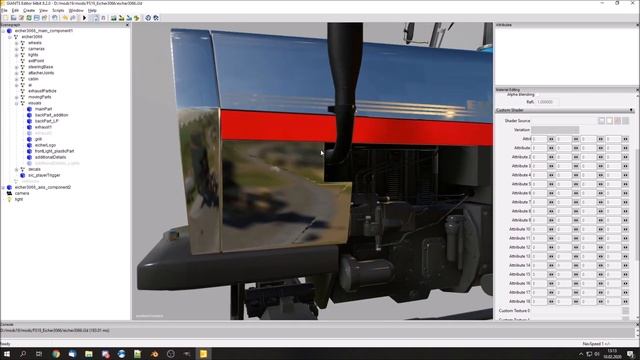The image size is (640, 360).
Task: Click the first round globe toolbar icon
Action: coord(148,18)
